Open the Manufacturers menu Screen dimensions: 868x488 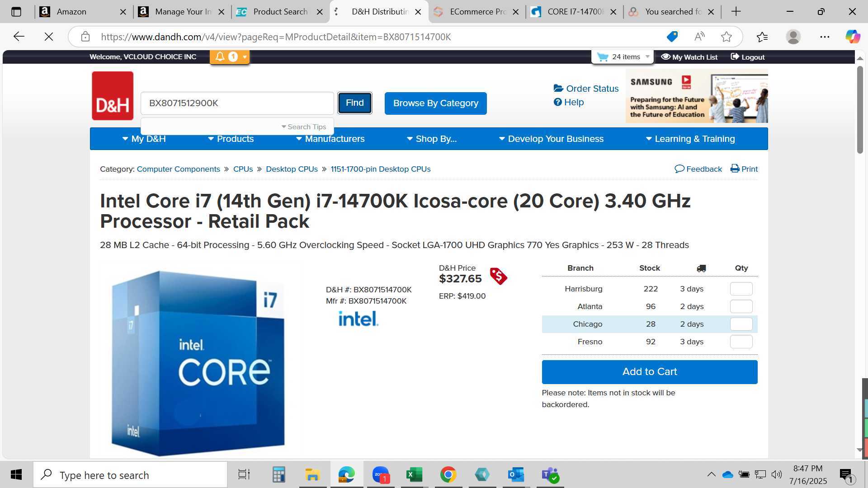click(330, 139)
